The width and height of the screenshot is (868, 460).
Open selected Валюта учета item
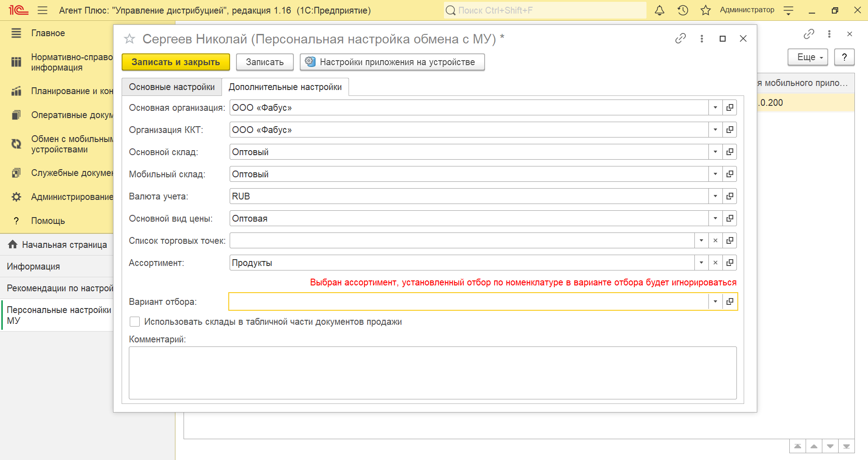[730, 196]
